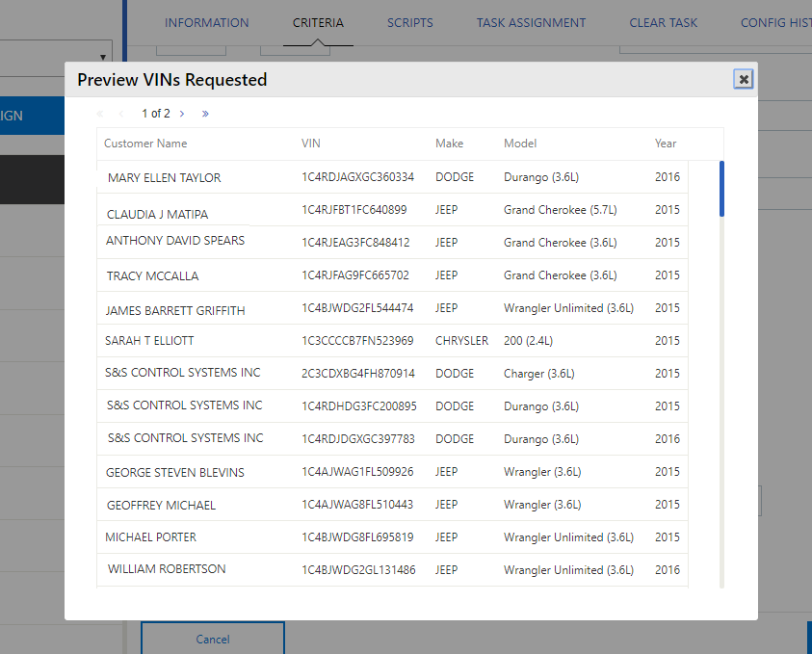Click the Year column header
812x654 pixels.
click(x=666, y=144)
